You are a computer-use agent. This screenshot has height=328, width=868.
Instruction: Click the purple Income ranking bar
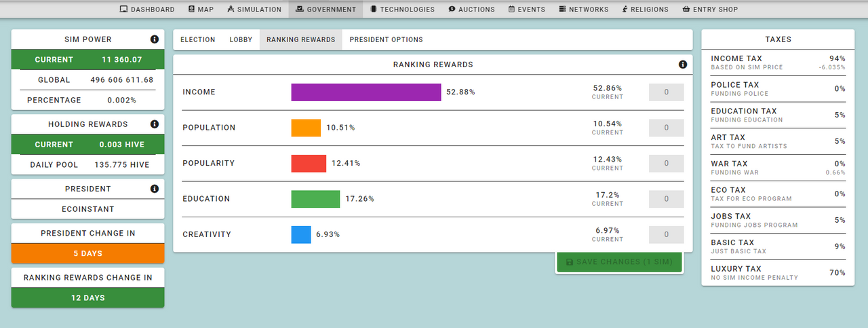(x=366, y=92)
